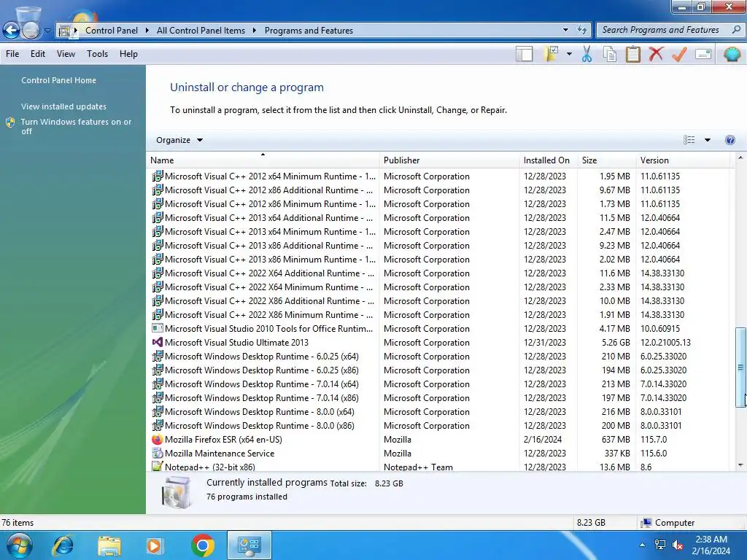Open View installed updates link
The image size is (747, 560).
63,106
